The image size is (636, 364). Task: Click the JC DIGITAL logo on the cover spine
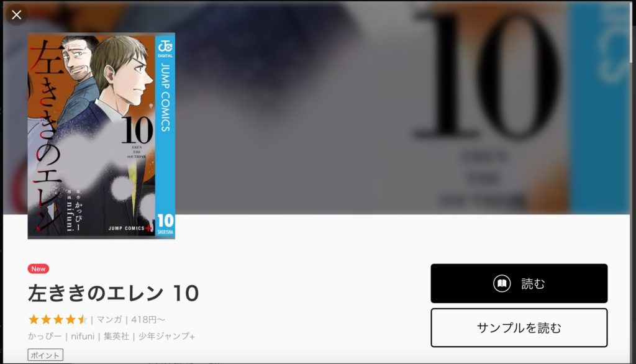point(165,49)
